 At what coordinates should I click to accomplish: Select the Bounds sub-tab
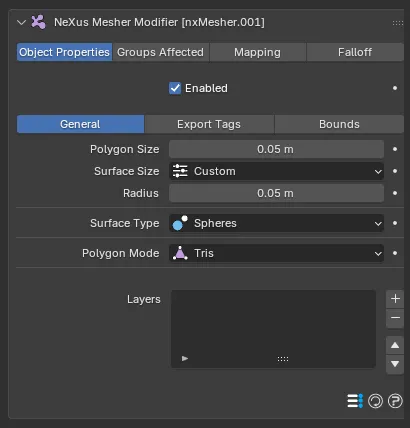click(x=339, y=124)
